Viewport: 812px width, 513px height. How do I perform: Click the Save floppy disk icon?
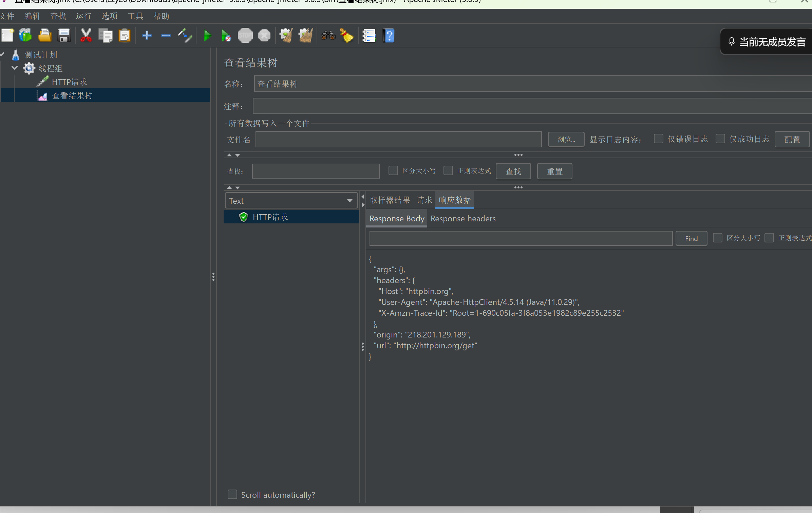(x=64, y=36)
